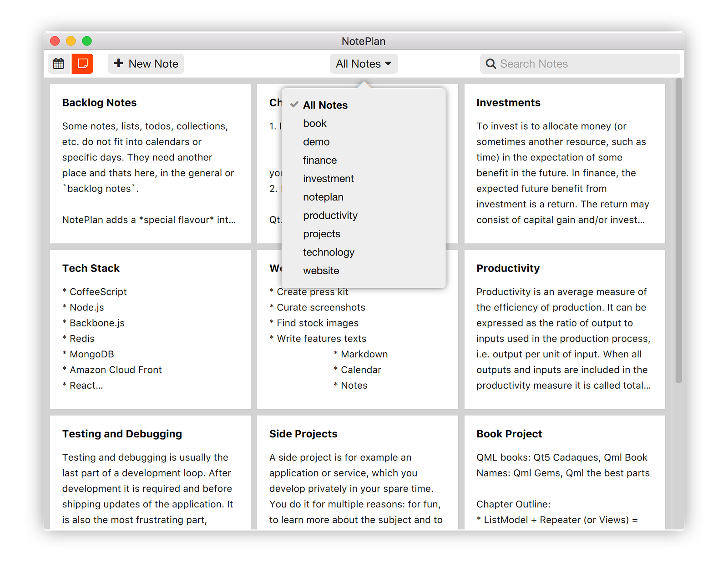Open the Backlog Notes card

coord(150,164)
